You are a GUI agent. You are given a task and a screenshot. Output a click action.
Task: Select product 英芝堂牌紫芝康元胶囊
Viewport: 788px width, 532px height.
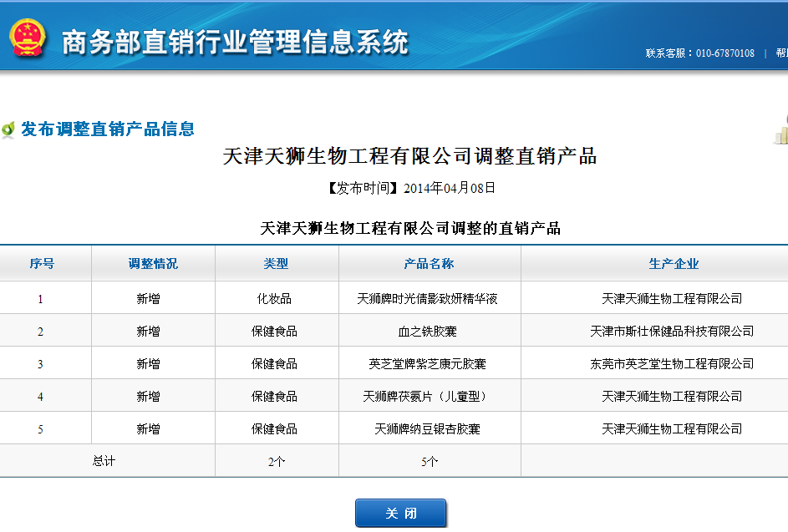pos(427,364)
